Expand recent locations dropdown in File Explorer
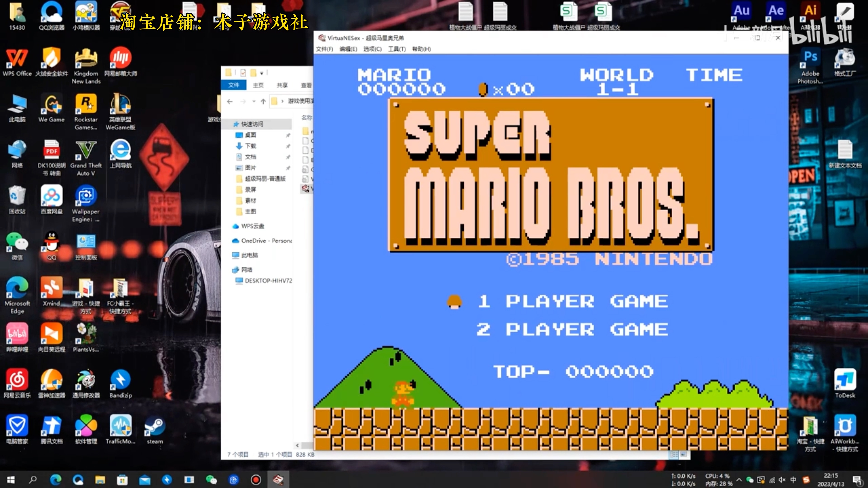 254,101
